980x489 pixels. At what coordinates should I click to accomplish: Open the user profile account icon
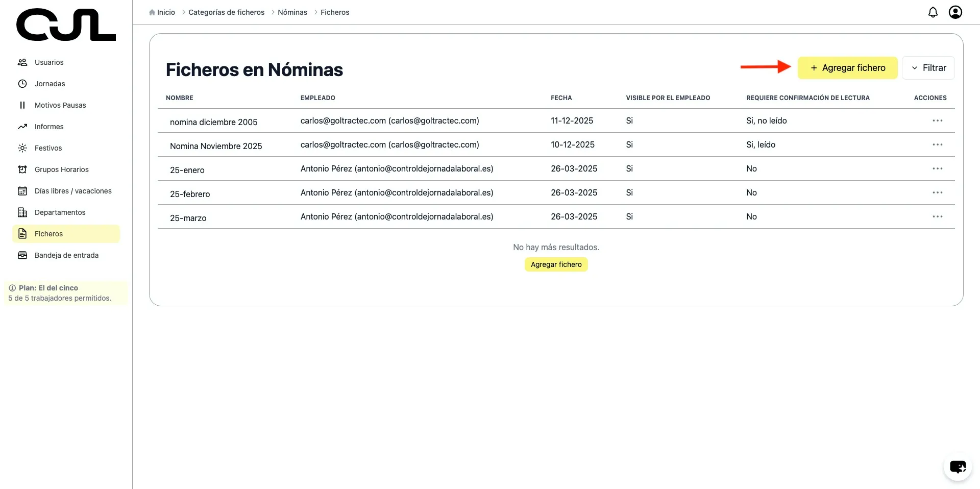955,12
